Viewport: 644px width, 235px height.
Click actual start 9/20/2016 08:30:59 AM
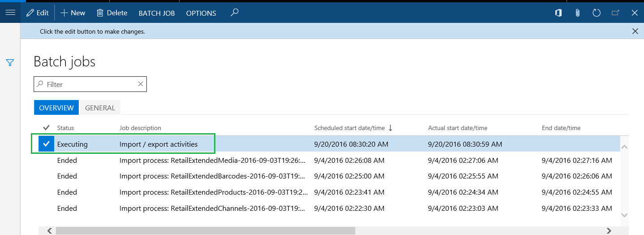[465, 144]
